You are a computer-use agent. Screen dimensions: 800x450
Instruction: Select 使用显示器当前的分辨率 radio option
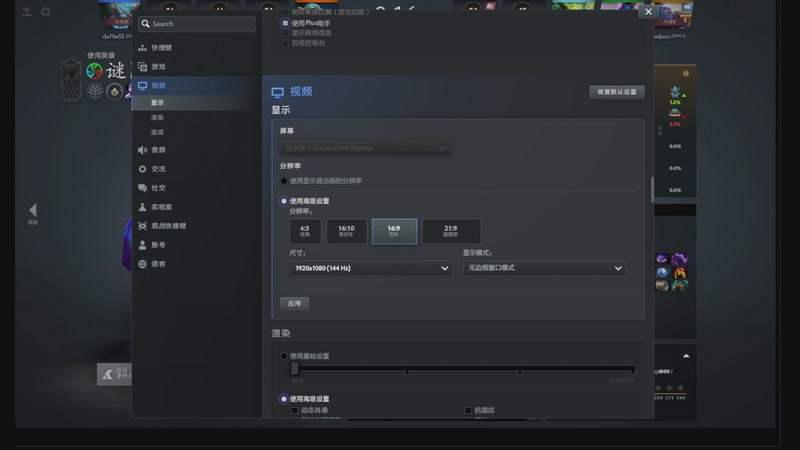coord(284,181)
